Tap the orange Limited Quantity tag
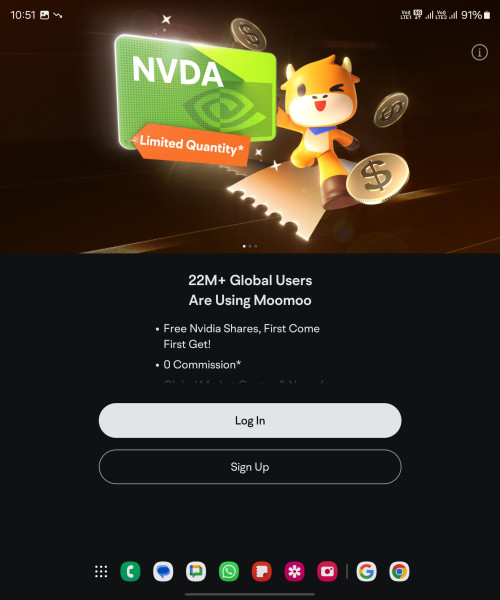This screenshot has height=600, width=500. tap(191, 145)
